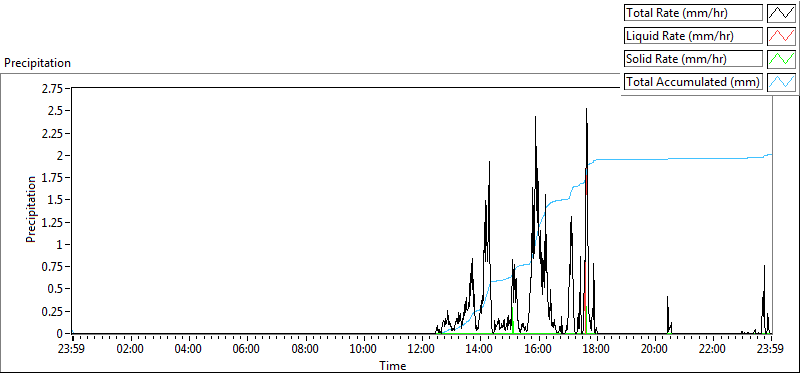Click the vertical Precipitation axis label

pos(31,209)
